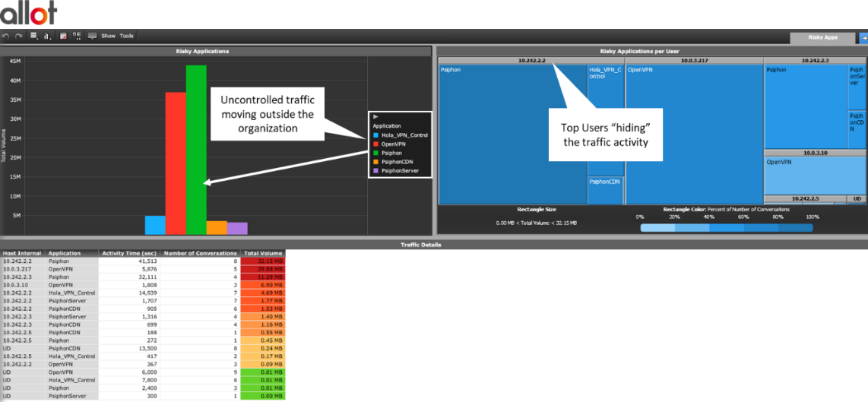
Task: Click the 14,939 activity time cell
Action: [x=131, y=293]
